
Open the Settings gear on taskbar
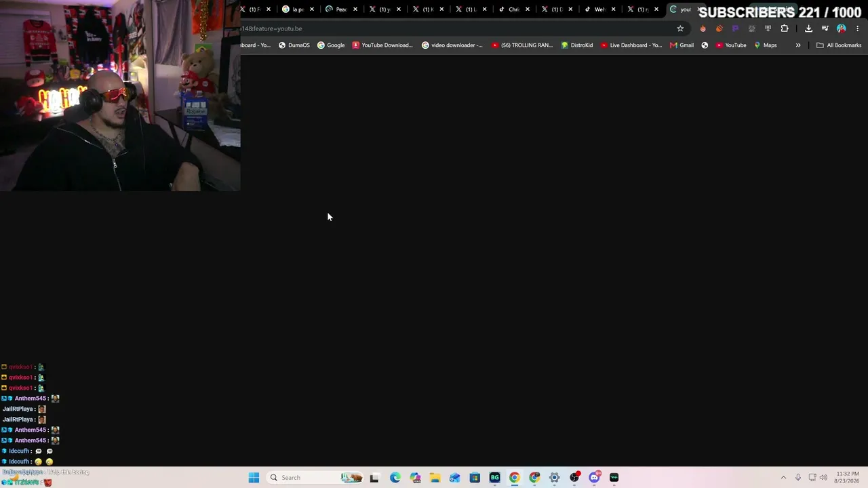pyautogui.click(x=554, y=478)
